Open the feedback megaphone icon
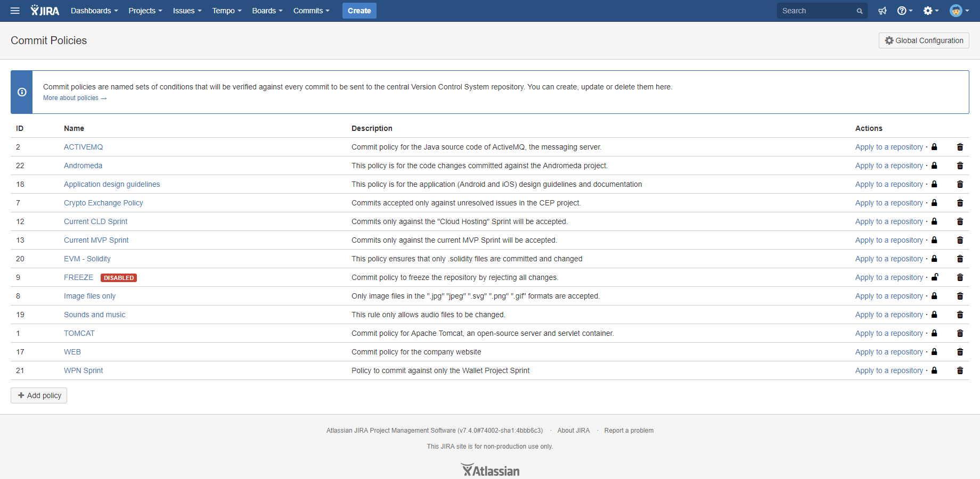 883,11
